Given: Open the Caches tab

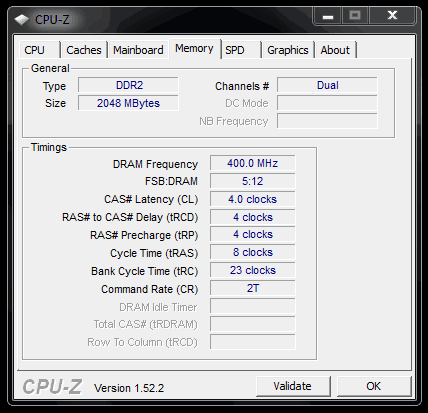Looking at the screenshot, I should coord(84,50).
